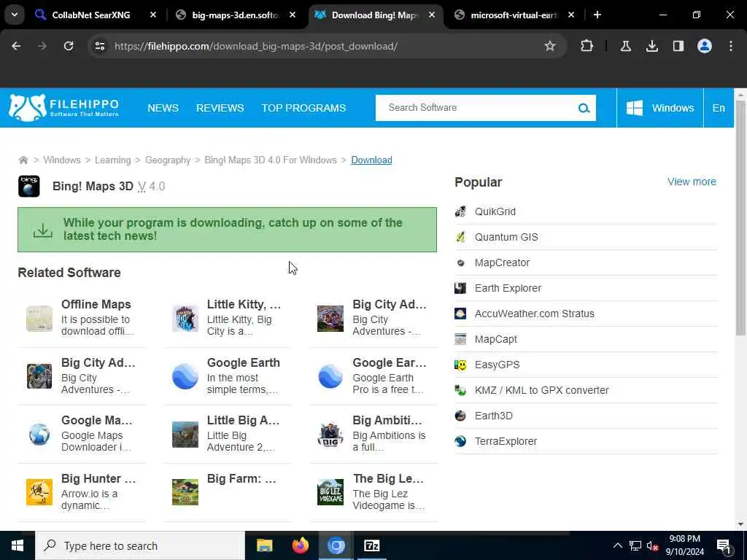Click the TerraExplorer icon
This screenshot has width=747, height=560.
460,441
